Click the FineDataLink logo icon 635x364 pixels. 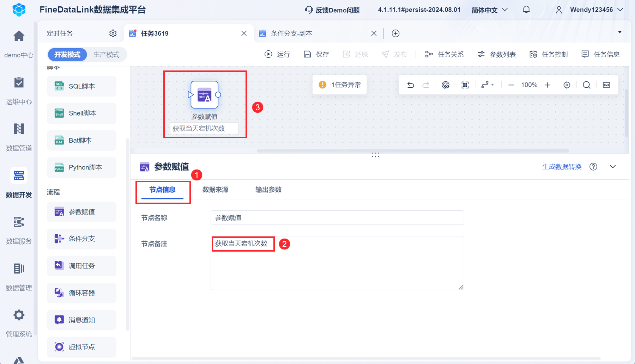coord(19,10)
